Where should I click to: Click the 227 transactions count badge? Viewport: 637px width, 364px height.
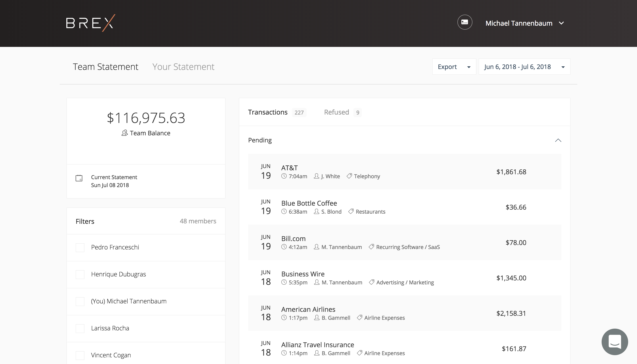(x=299, y=113)
